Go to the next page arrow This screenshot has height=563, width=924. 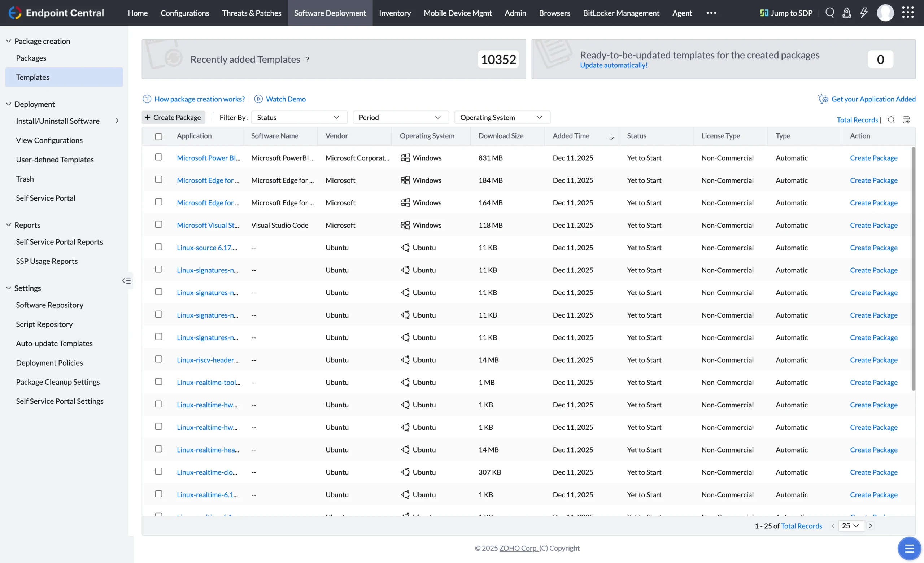870,526
